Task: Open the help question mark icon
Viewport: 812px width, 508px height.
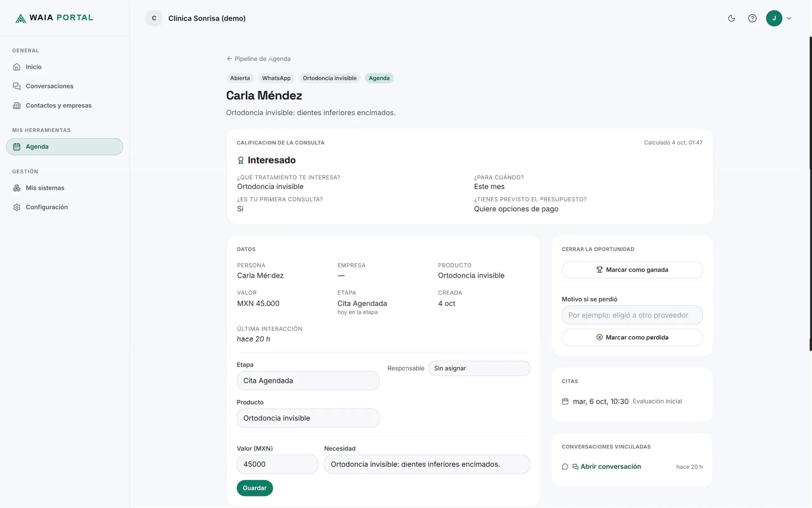Action: 752,18
